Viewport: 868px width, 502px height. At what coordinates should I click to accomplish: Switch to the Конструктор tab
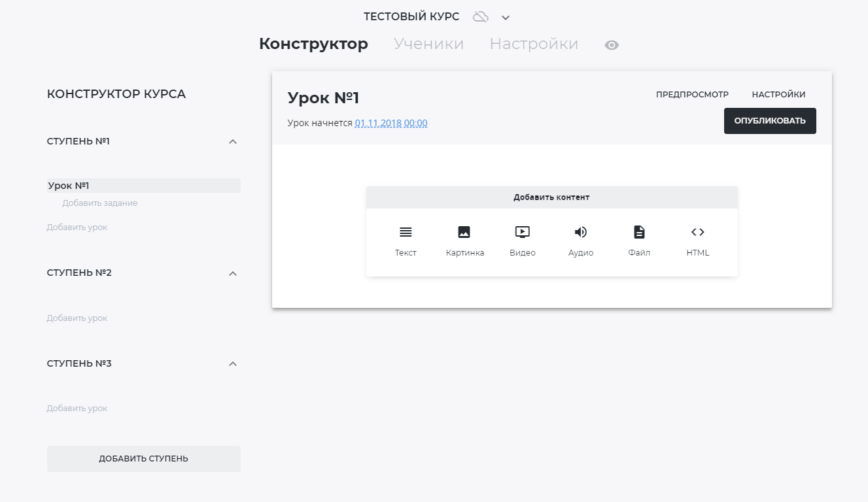click(x=313, y=44)
